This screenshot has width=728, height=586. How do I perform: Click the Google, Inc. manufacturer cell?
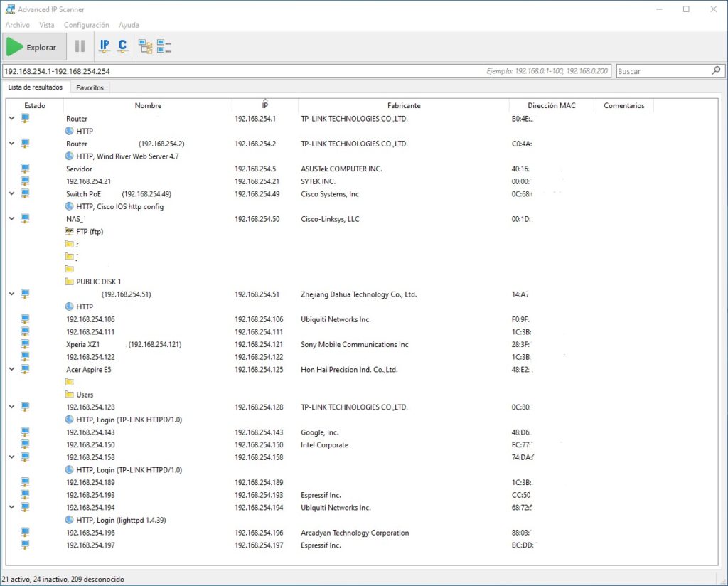(319, 432)
